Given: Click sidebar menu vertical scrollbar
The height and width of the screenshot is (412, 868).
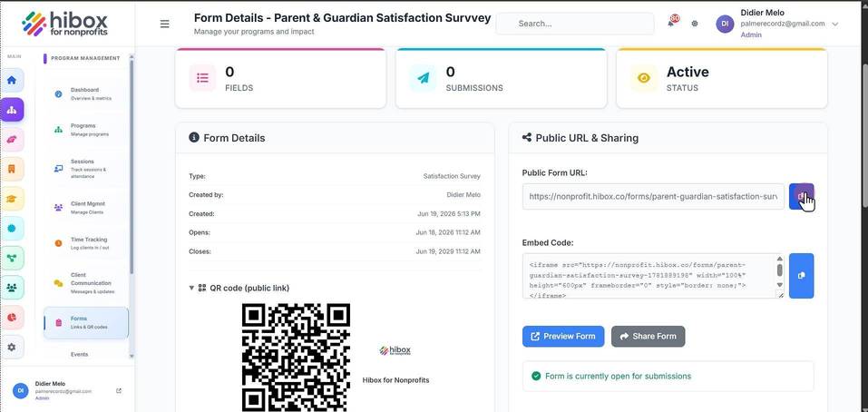Looking at the screenshot, I should point(132,166).
